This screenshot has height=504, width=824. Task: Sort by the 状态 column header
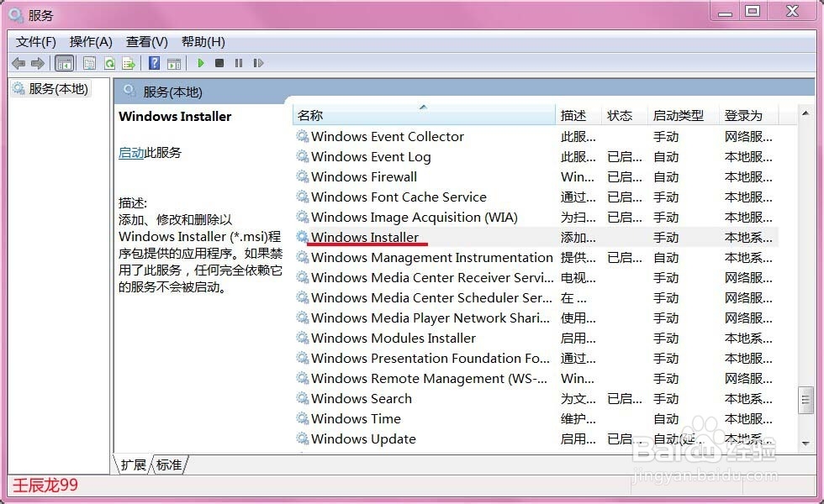[624, 116]
